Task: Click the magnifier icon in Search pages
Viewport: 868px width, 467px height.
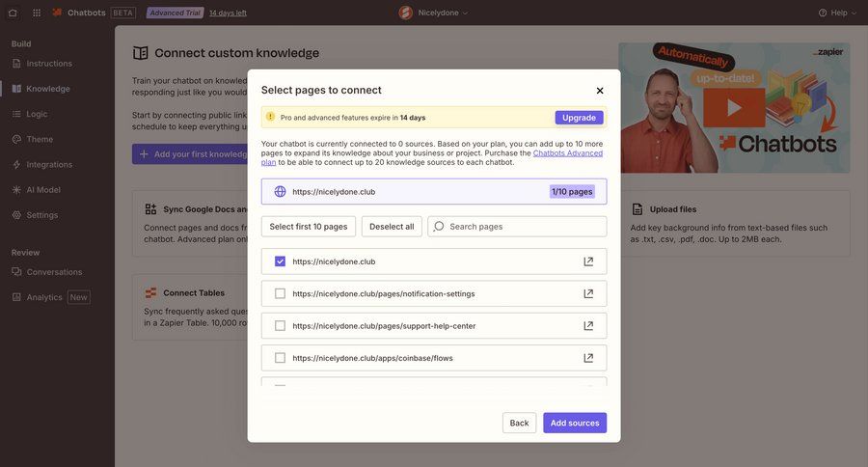Action: pyautogui.click(x=439, y=227)
